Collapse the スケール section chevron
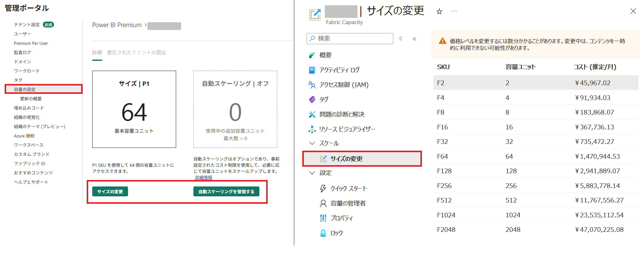The image size is (644, 255). [x=312, y=143]
